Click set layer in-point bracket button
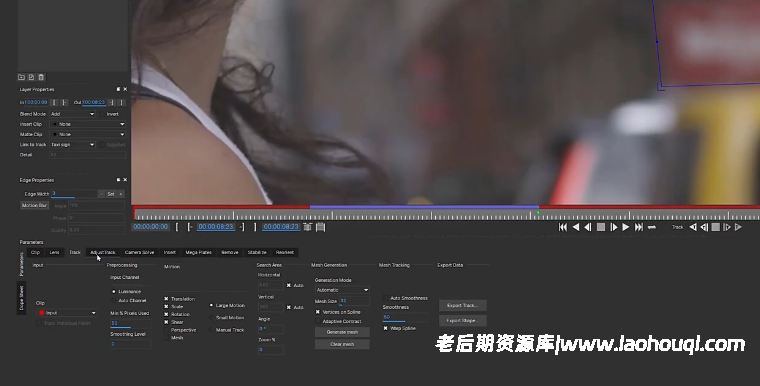The image size is (760, 386). [54, 102]
